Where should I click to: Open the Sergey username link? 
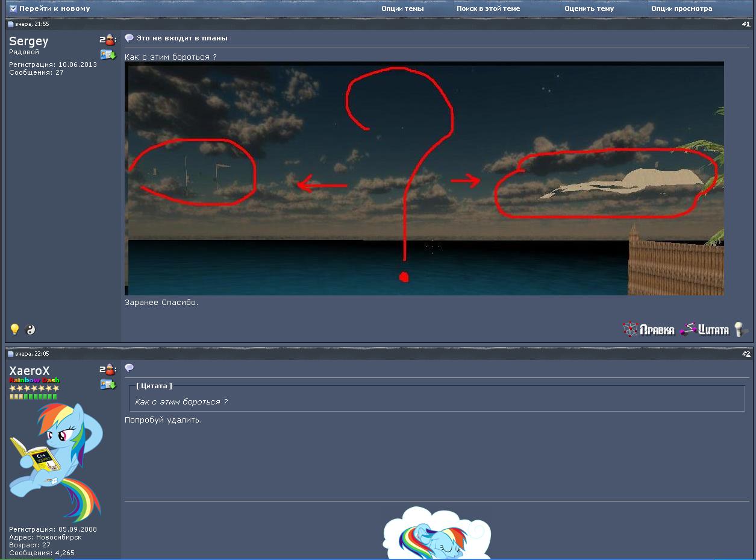point(29,41)
